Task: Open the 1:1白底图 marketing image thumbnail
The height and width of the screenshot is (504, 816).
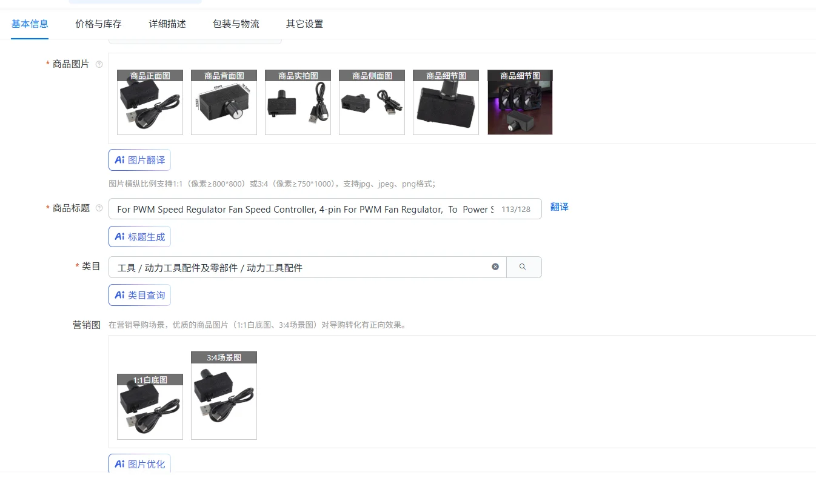Action: point(150,406)
